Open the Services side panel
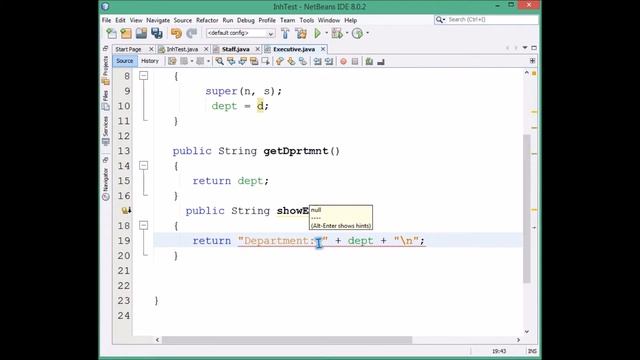Image resolution: width=640 pixels, height=360 pixels. point(106,131)
